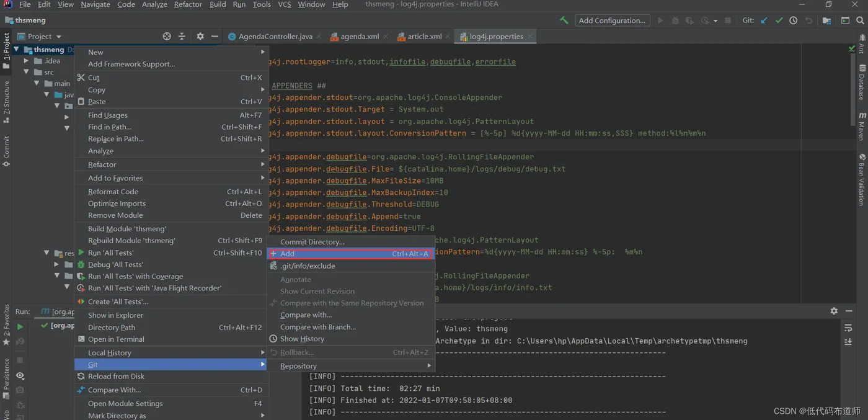The height and width of the screenshot is (420, 868).
Task: Click Collapse All icon in Project panel
Action: [182, 37]
